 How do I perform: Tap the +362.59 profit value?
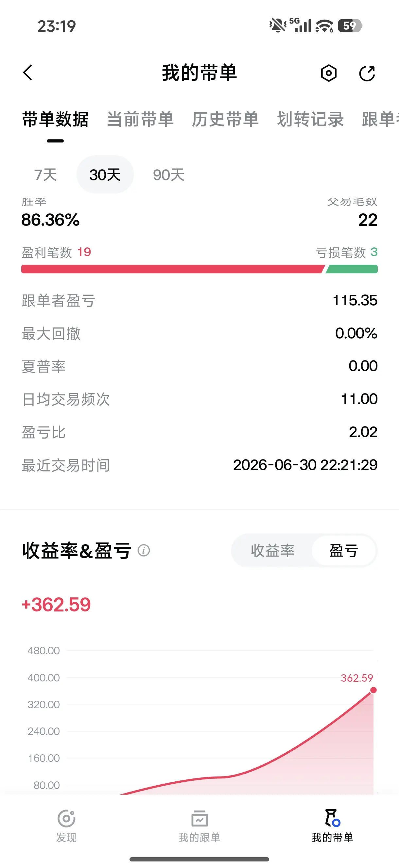tap(56, 605)
